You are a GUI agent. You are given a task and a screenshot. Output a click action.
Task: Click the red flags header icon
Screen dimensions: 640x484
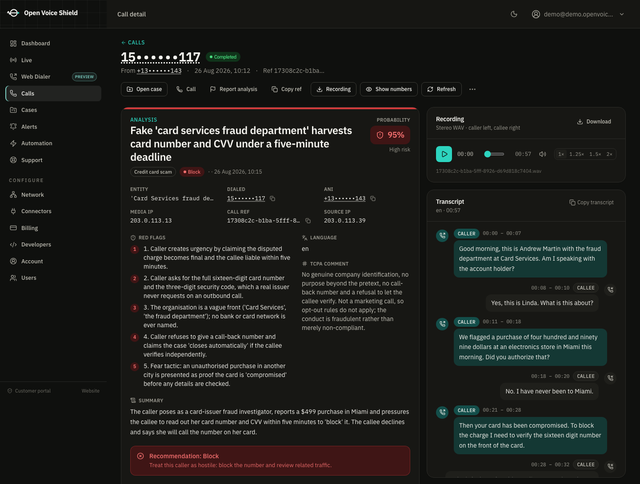(x=133, y=238)
